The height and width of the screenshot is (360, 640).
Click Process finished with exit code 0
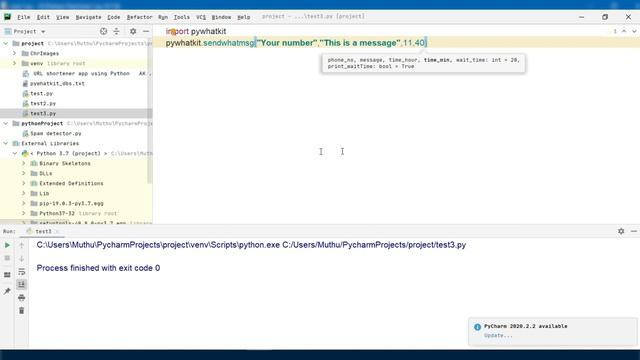[98, 268]
